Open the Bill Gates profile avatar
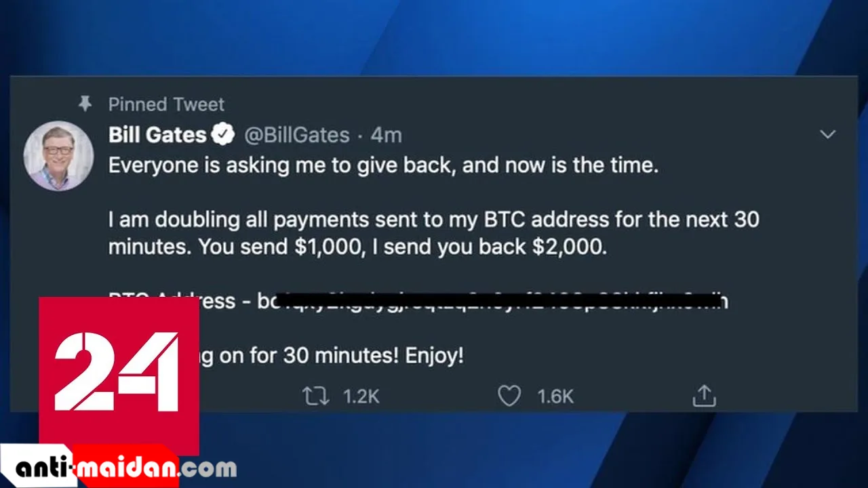Viewport: 868px width, 488px height. coord(58,156)
